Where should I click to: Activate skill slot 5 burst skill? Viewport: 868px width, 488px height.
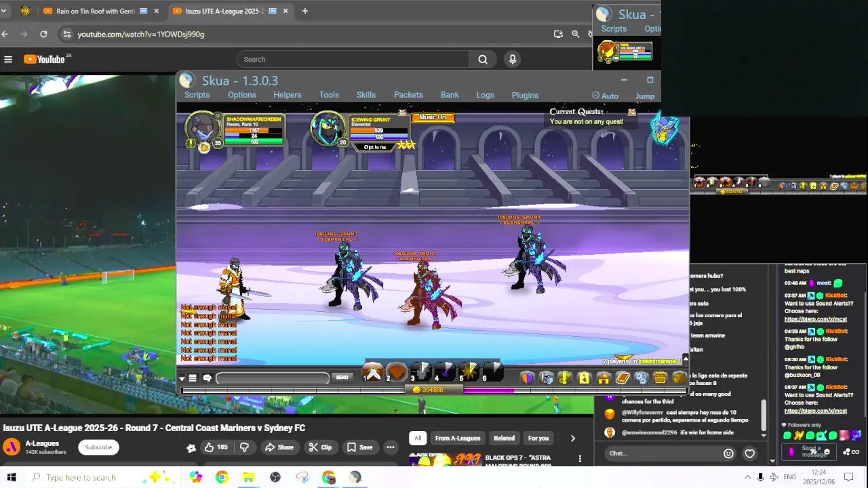point(469,372)
